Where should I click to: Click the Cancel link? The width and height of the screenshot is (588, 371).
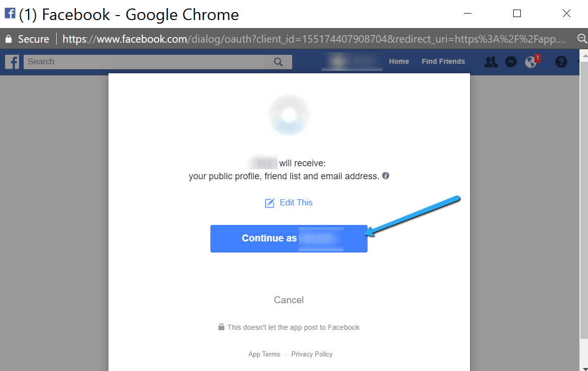click(x=289, y=300)
